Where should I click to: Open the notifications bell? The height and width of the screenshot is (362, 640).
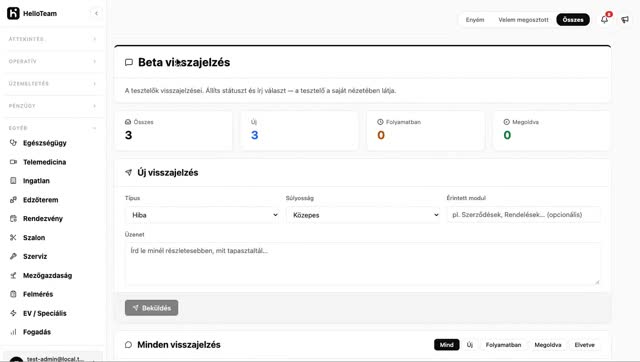[604, 19]
